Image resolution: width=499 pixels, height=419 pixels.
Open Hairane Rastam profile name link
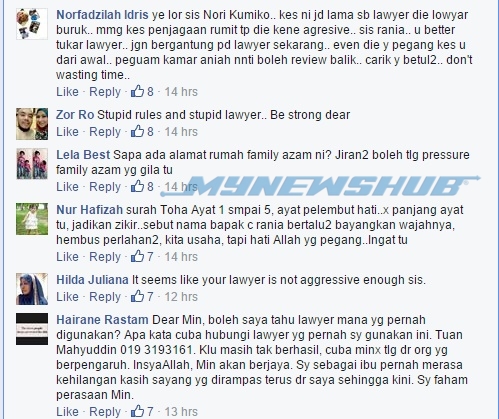coord(102,320)
